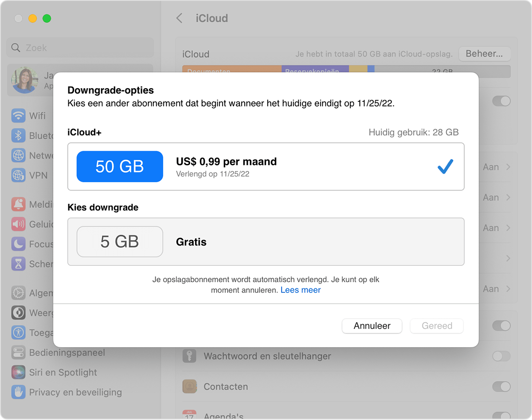The width and height of the screenshot is (532, 420).
Task: Click the Wifi icon in sidebar
Action: click(x=18, y=116)
